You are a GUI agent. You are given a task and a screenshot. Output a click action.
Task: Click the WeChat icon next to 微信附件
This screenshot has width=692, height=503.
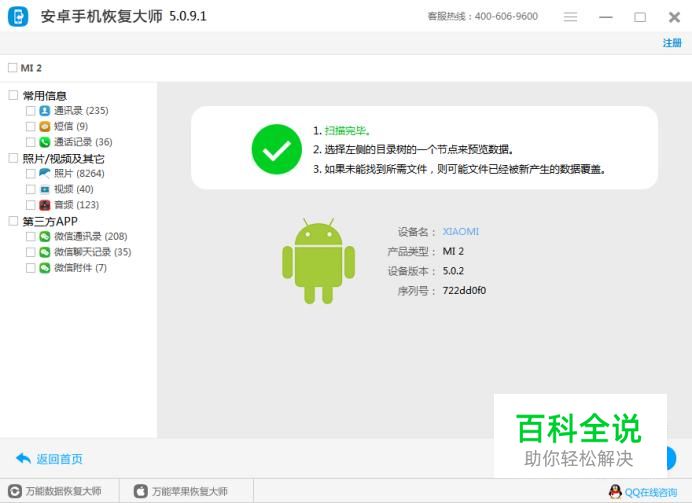coord(45,267)
